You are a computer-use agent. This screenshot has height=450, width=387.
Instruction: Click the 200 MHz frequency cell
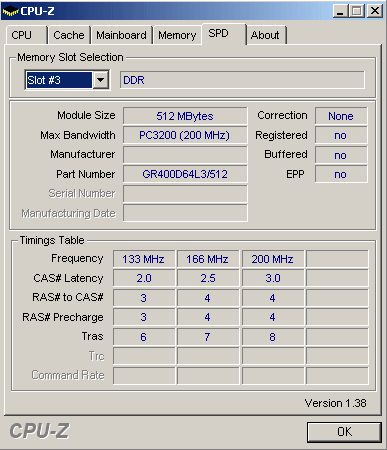(x=273, y=259)
